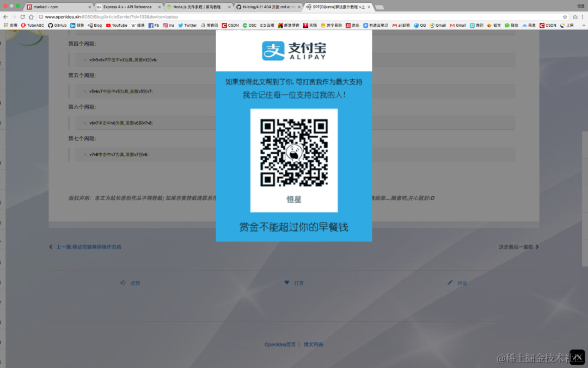Image resolution: width=588 pixels, height=368 pixels.
Task: Click the browser back arrow
Action: [x=5, y=17]
